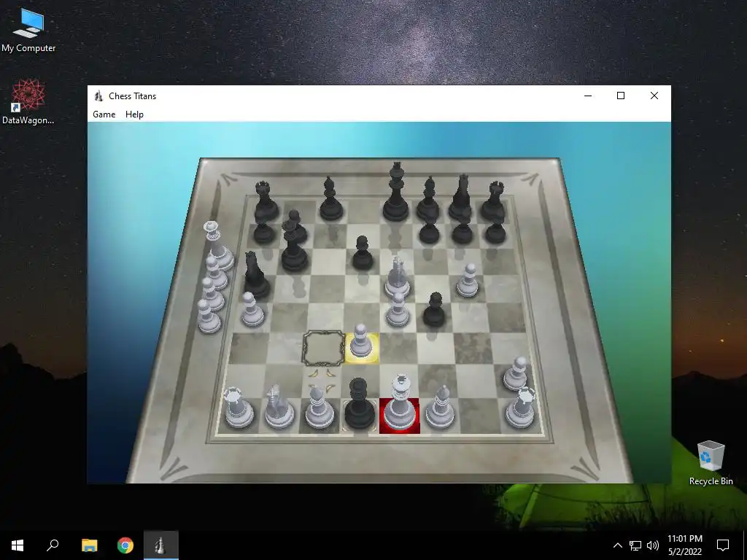Image resolution: width=747 pixels, height=560 pixels.
Task: Select the Recycle Bin desktop icon
Action: click(711, 463)
